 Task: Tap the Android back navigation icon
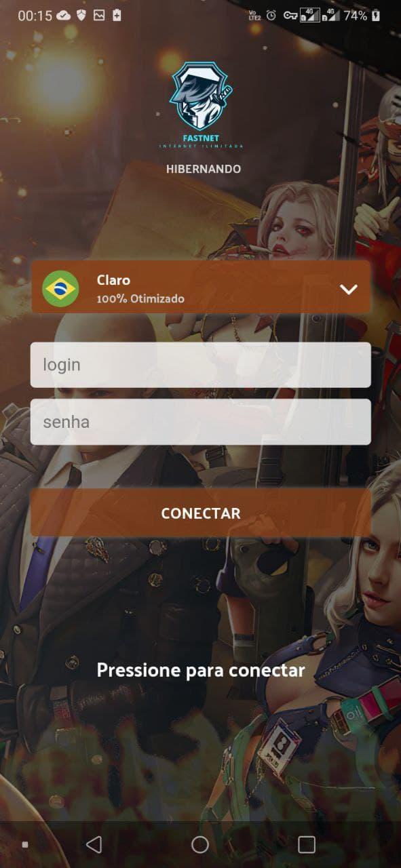pyautogui.click(x=94, y=844)
